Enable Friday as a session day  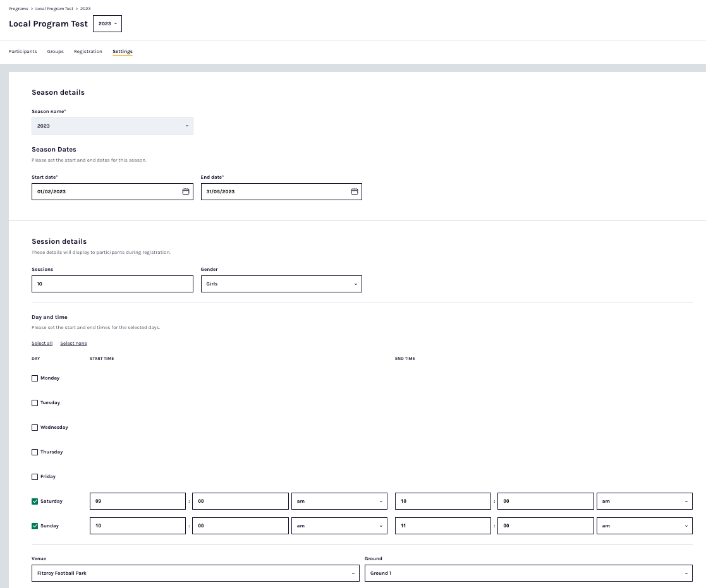pos(35,476)
